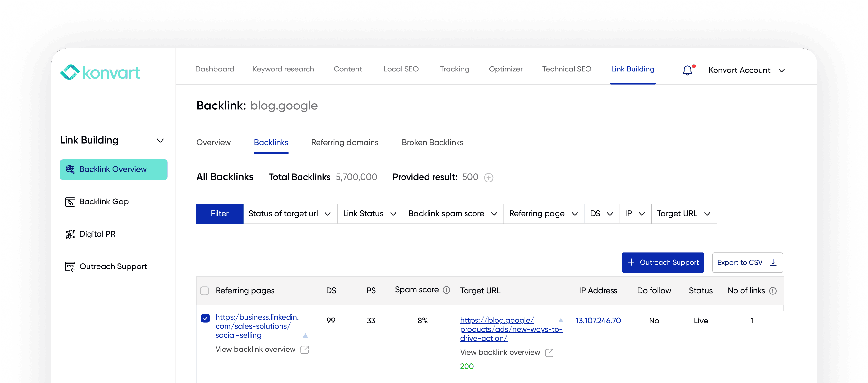The height and width of the screenshot is (383, 868).
Task: Open the Technical SEO menu item
Action: [x=567, y=69]
